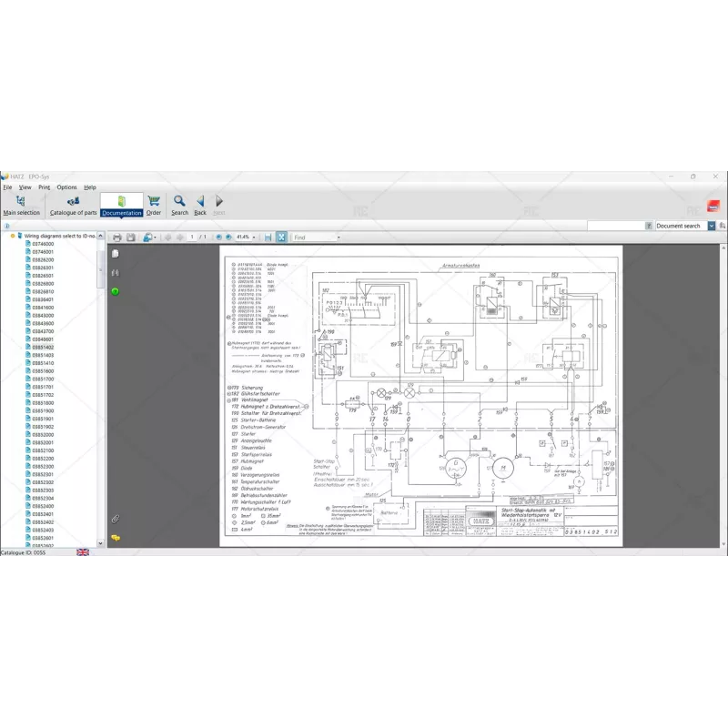728x728 pixels.
Task: Select diagram 03851402 in the list
Action: point(41,346)
